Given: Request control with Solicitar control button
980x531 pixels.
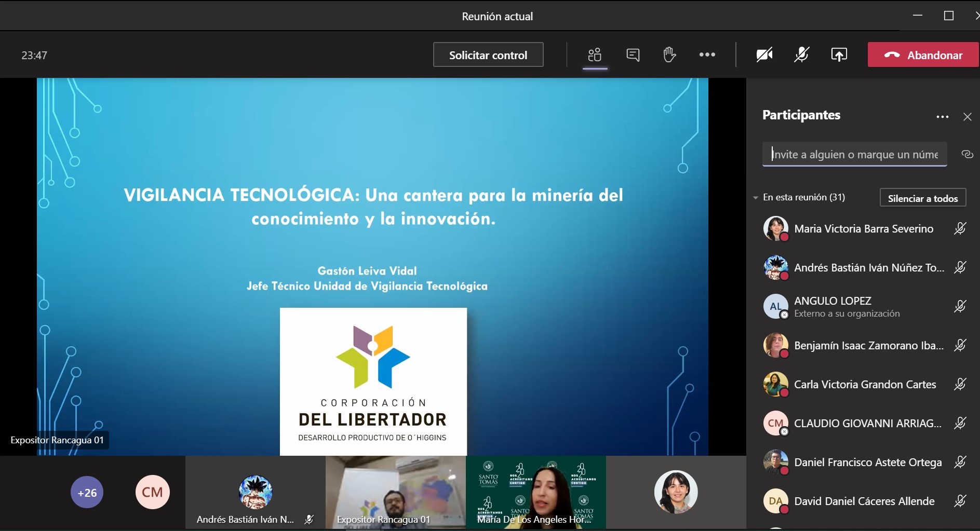Looking at the screenshot, I should tap(488, 55).
